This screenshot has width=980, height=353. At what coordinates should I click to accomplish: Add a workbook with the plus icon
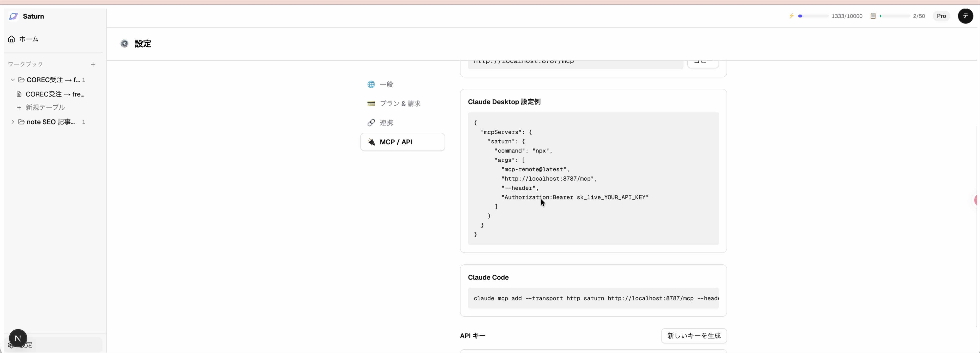tap(93, 64)
